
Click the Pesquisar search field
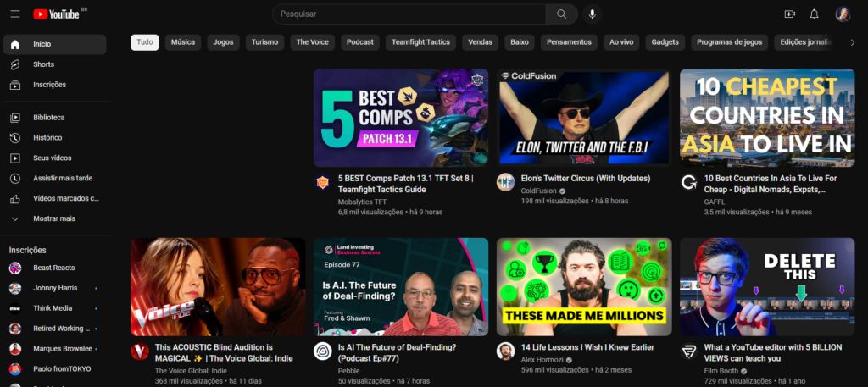[x=409, y=14]
